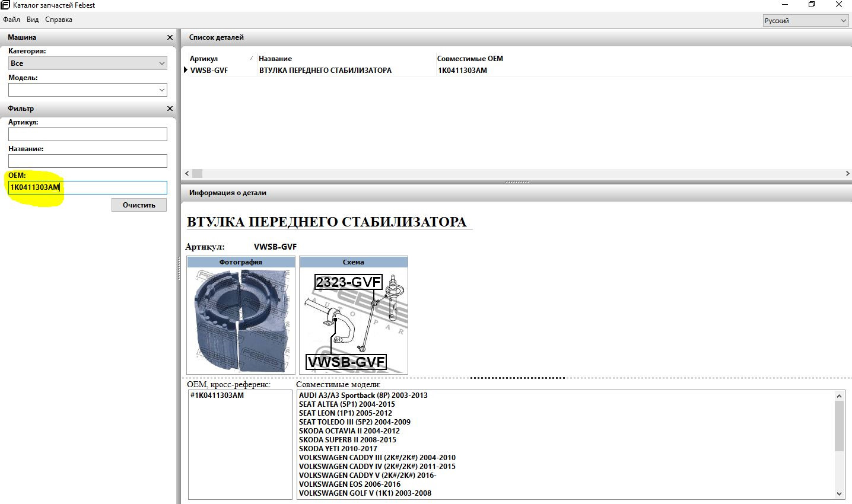Close the Фильтр panel

pos(170,109)
